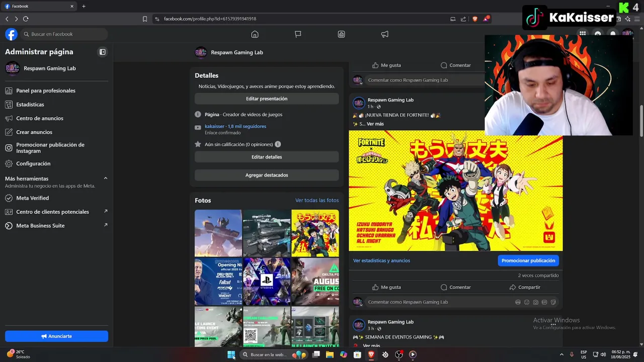Open Microsoft Store from the taskbar

pyautogui.click(x=357, y=354)
